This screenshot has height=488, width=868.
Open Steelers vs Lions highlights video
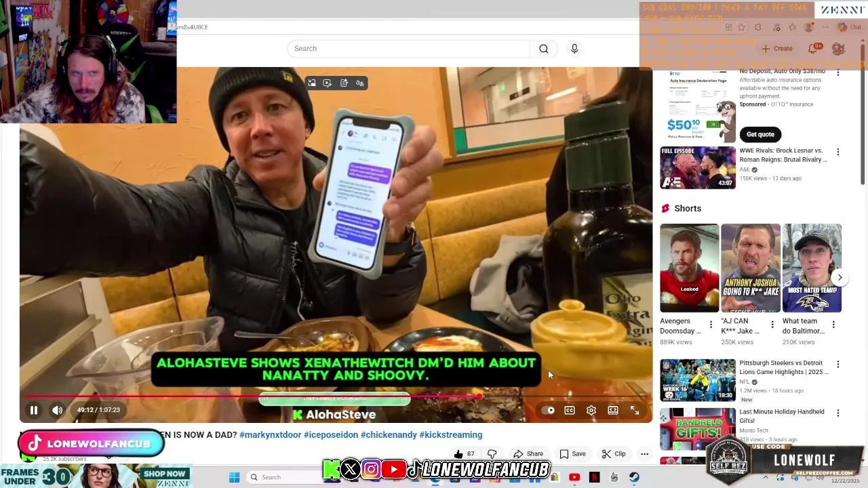[698, 380]
